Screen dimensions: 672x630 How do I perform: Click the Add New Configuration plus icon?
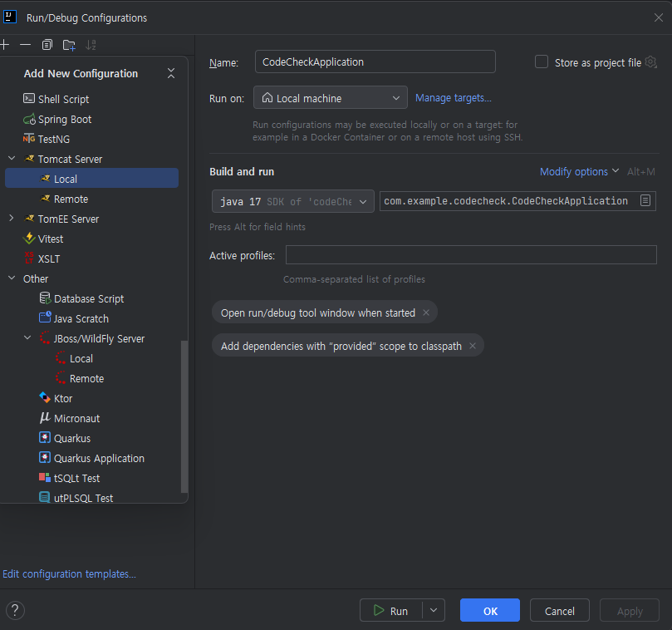5,44
